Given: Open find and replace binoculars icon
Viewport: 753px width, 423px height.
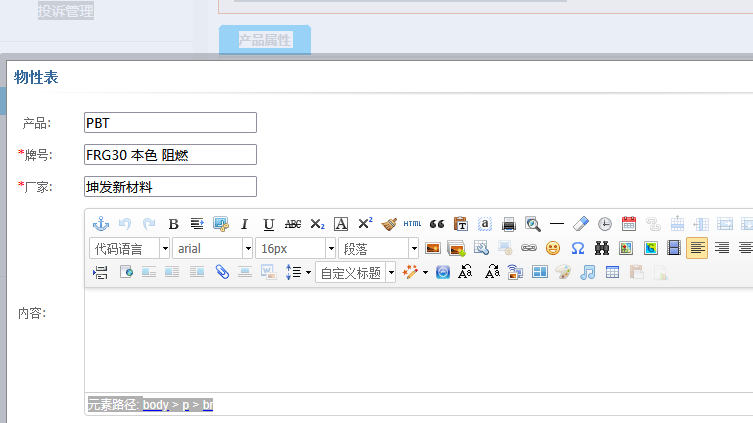Looking at the screenshot, I should coord(602,248).
